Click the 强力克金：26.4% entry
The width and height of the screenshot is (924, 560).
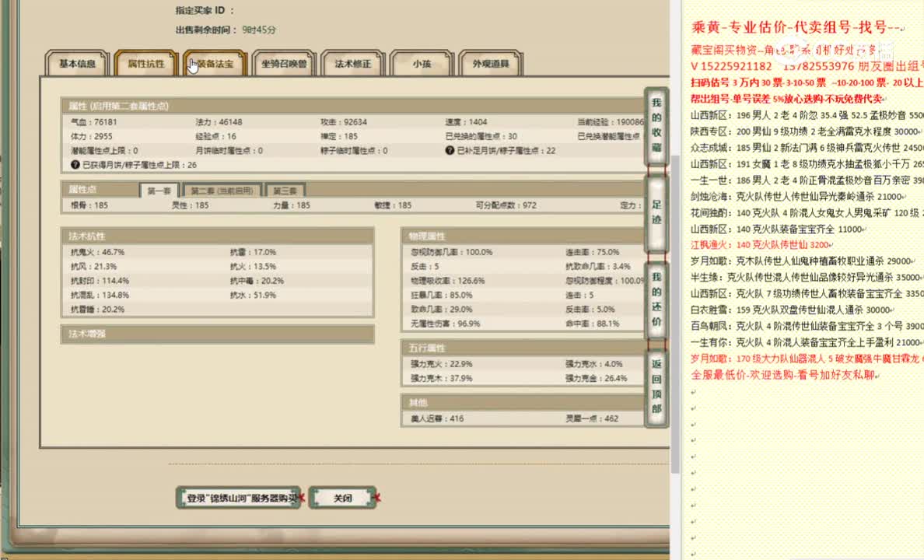pyautogui.click(x=597, y=378)
